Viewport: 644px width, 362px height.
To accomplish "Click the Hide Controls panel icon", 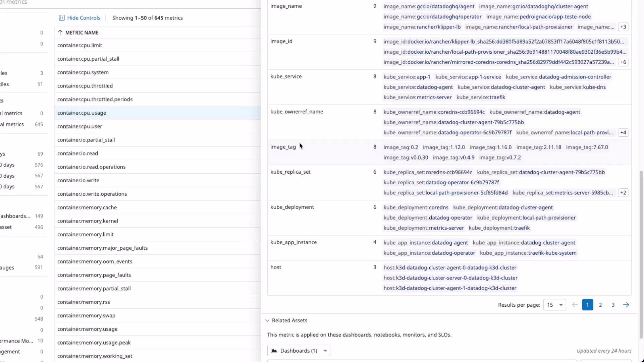I will 62,18.
